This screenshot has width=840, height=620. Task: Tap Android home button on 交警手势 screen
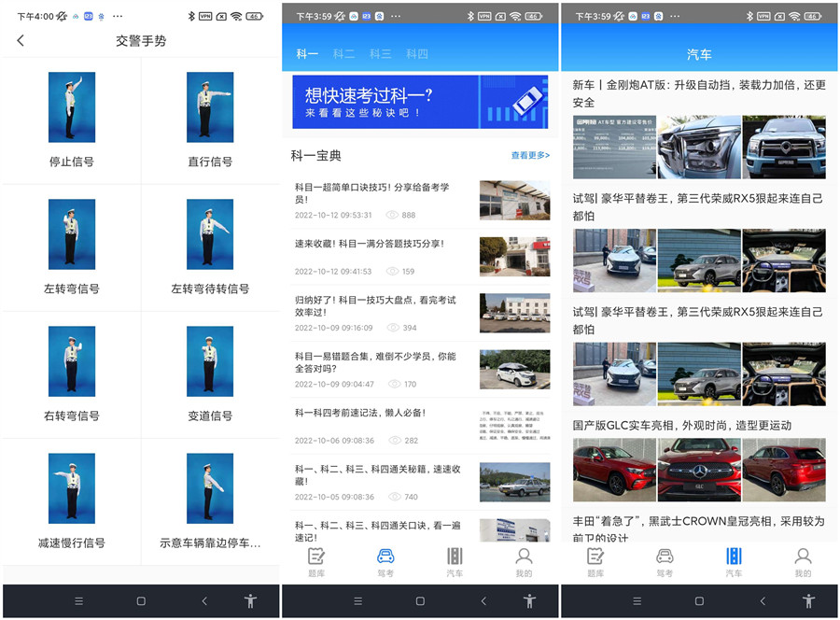click(141, 601)
